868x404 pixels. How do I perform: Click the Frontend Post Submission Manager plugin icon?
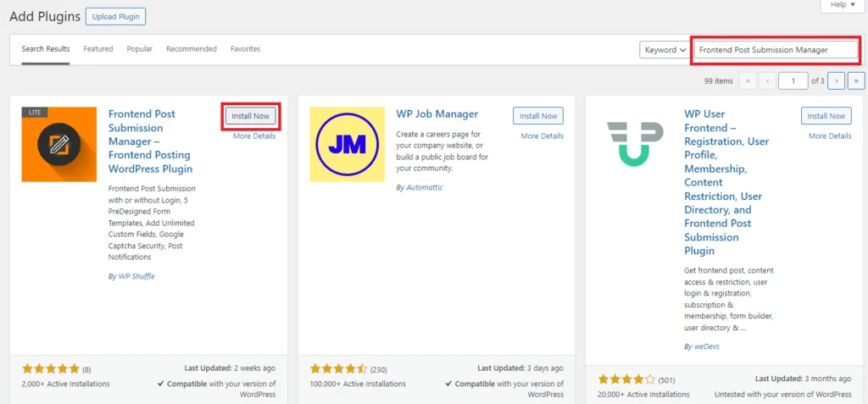(x=59, y=145)
